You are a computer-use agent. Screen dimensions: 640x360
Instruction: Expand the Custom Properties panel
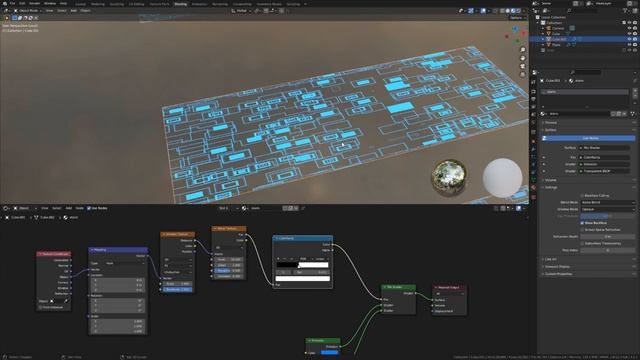pos(558,274)
